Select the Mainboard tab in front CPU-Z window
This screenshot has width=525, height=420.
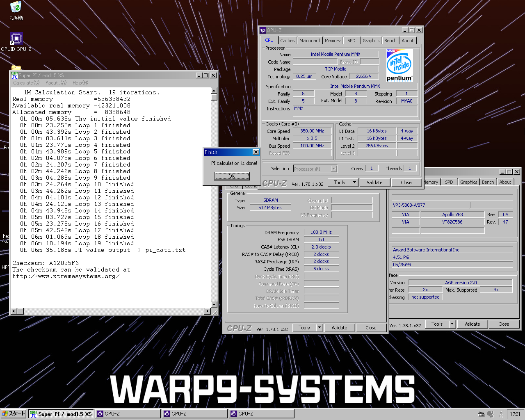click(310, 41)
